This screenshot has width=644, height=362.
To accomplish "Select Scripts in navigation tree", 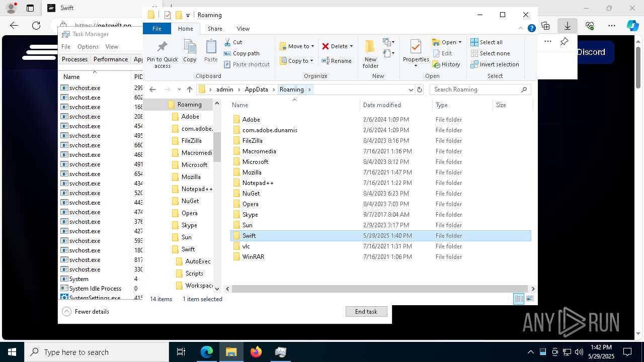I will click(194, 274).
